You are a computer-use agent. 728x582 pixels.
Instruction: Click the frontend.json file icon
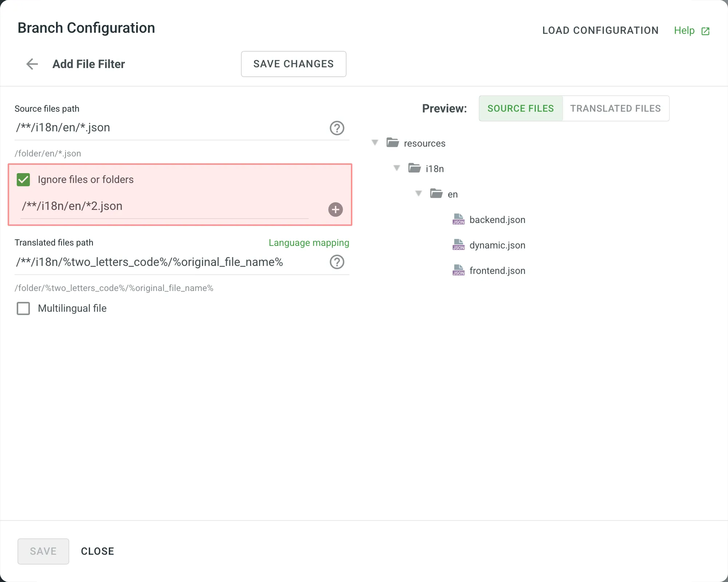(458, 270)
